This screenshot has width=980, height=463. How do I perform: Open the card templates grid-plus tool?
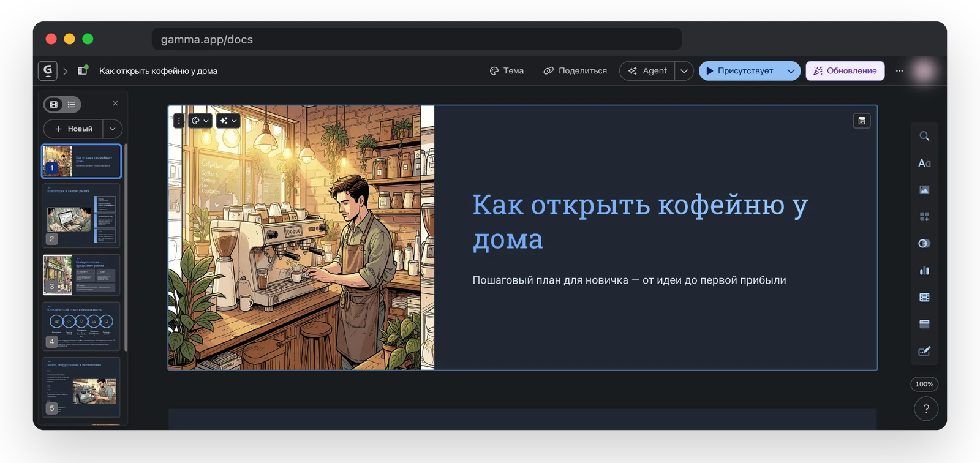tap(924, 217)
